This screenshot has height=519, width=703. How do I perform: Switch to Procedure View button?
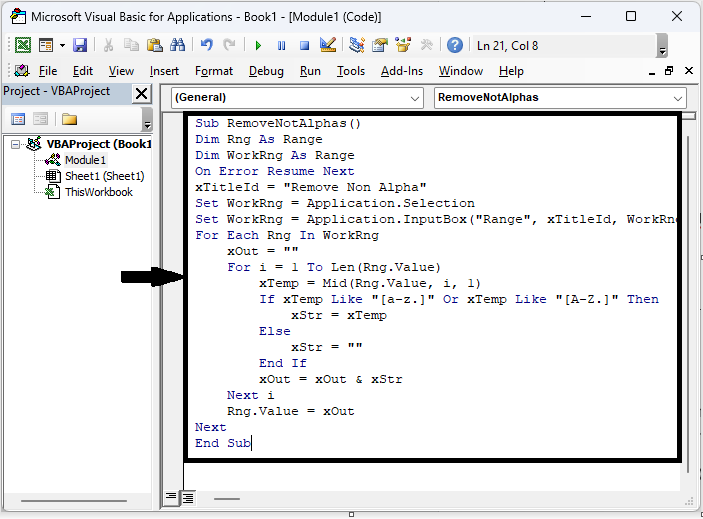(171, 497)
